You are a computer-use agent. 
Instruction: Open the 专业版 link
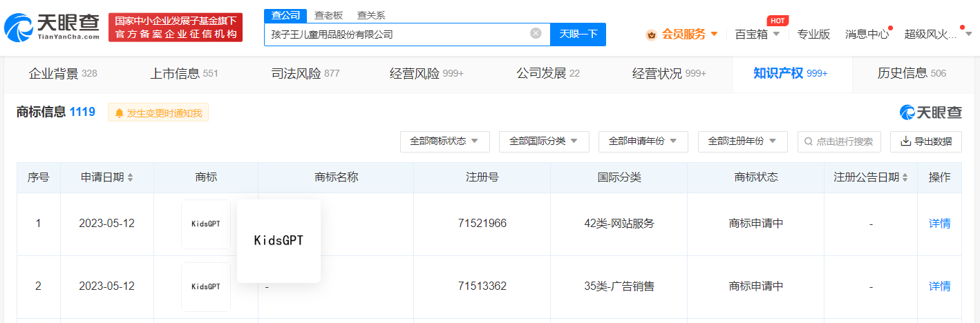coord(813,34)
